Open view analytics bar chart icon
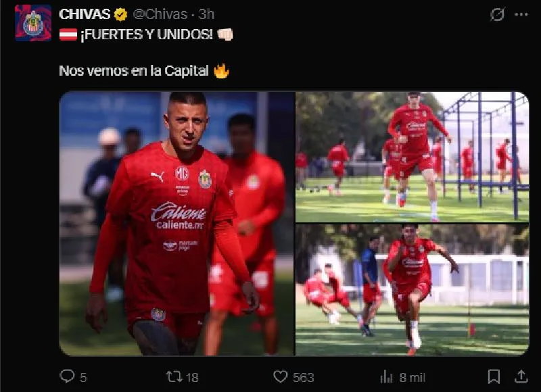 [386, 377]
